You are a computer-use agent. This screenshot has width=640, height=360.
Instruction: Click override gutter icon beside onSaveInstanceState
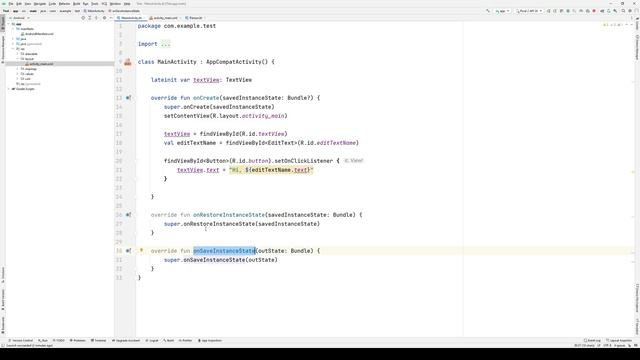(129, 251)
